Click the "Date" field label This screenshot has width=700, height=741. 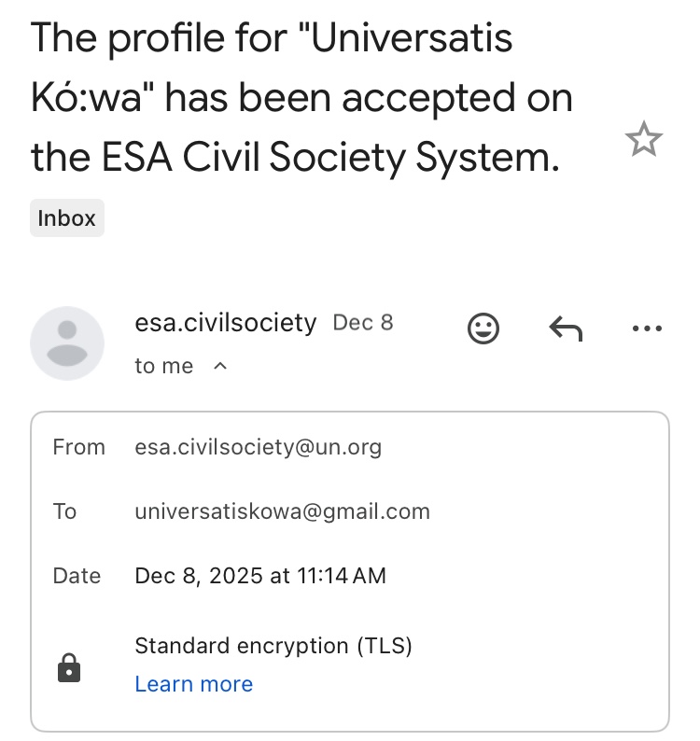(77, 576)
